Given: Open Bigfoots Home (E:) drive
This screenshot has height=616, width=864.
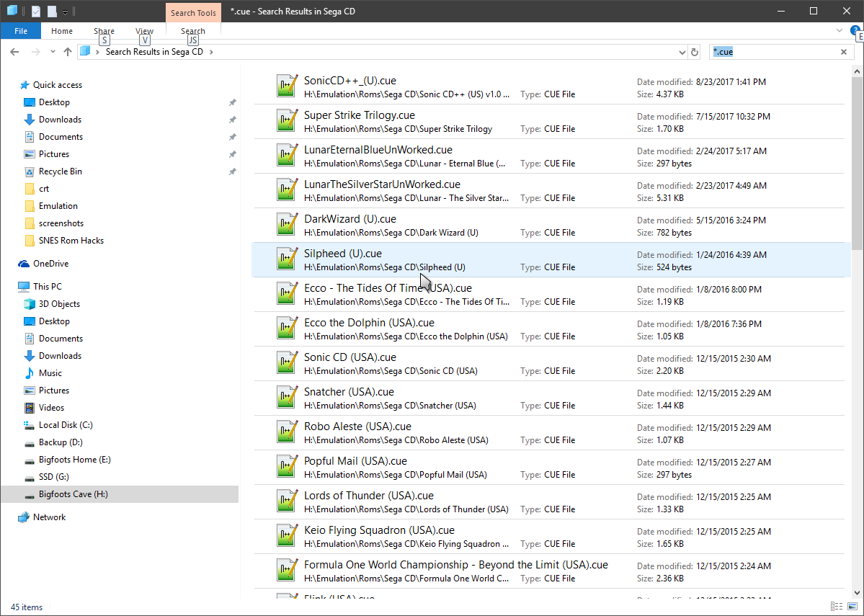Looking at the screenshot, I should 74,460.
